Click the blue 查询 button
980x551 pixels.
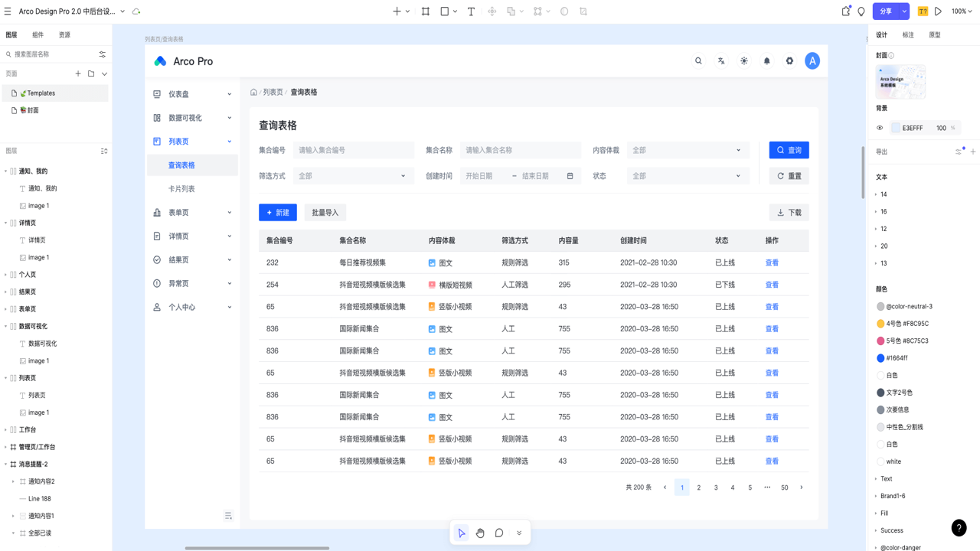pyautogui.click(x=789, y=150)
